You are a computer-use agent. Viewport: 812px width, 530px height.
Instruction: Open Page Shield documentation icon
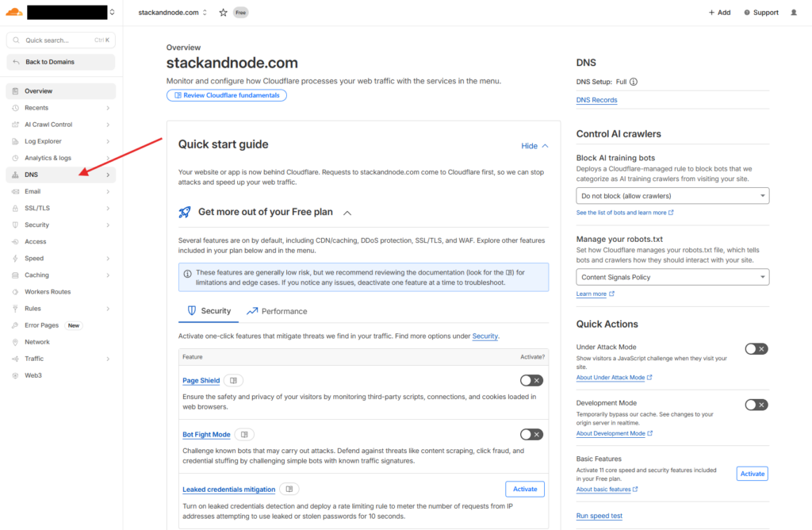click(x=233, y=381)
